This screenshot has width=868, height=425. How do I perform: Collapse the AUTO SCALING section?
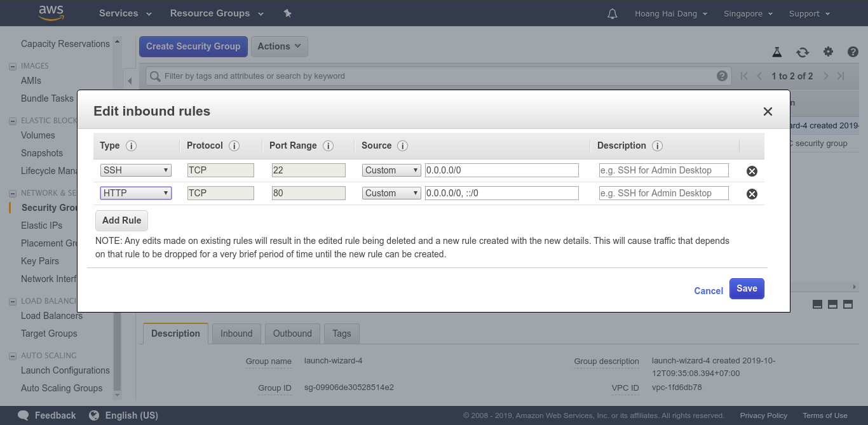coord(13,356)
